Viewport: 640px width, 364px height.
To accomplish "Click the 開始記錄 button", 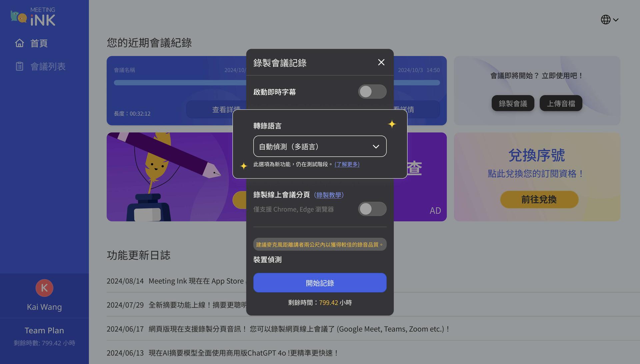I will pos(320,283).
